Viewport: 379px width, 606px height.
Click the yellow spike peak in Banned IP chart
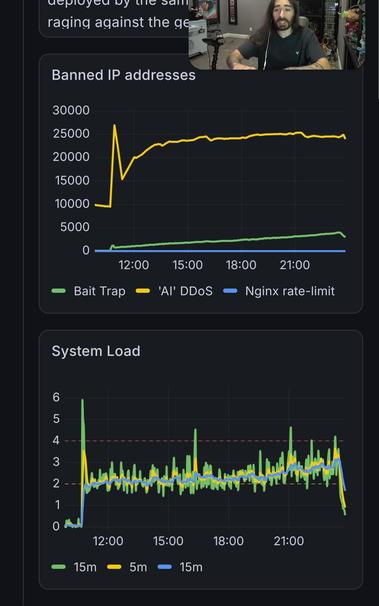(114, 126)
